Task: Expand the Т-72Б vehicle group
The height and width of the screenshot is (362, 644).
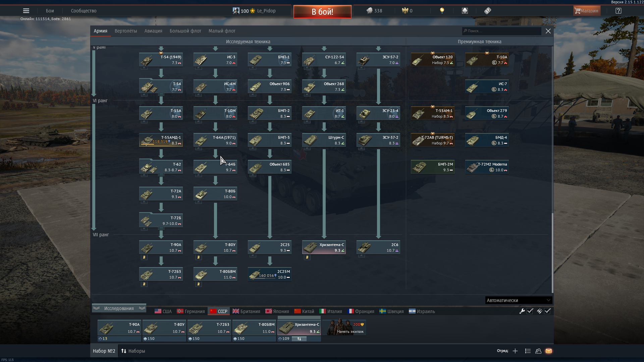Action: tap(161, 221)
